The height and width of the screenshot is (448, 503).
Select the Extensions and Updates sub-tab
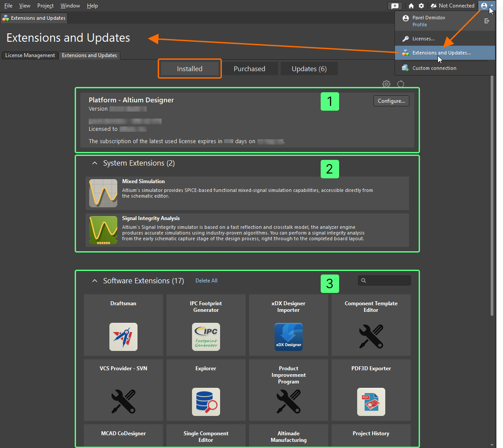90,55
